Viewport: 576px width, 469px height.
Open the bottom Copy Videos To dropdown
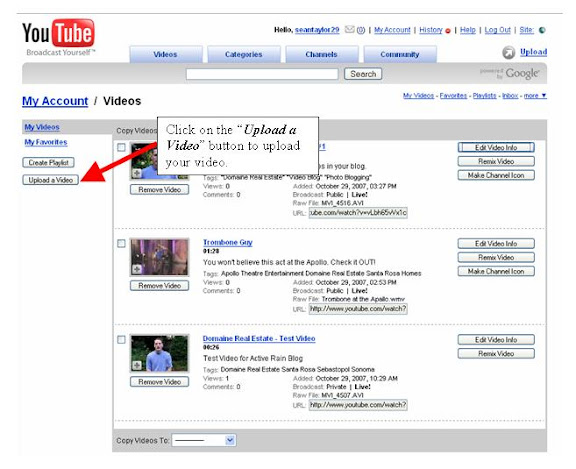click(204, 440)
